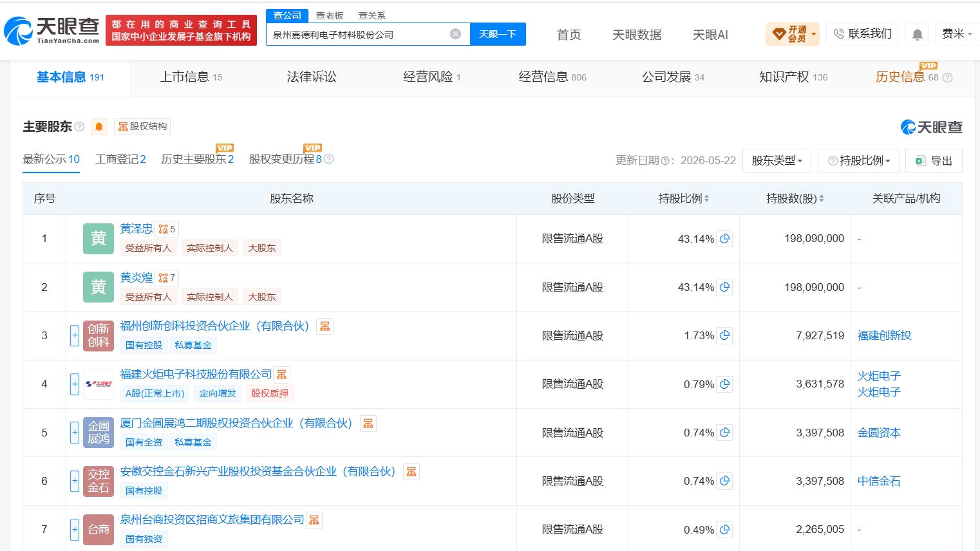
Task: Click help icon next to 历史信息 tab
Action: [947, 78]
